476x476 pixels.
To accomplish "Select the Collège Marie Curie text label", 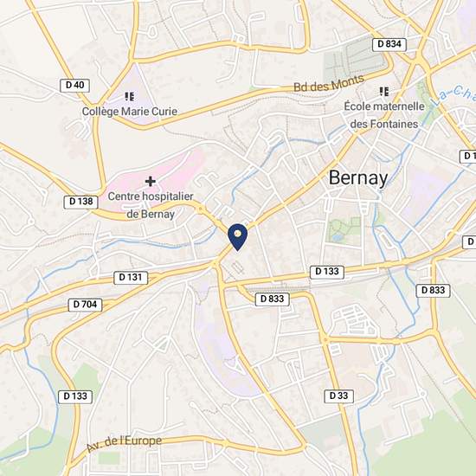I will 130,112.
